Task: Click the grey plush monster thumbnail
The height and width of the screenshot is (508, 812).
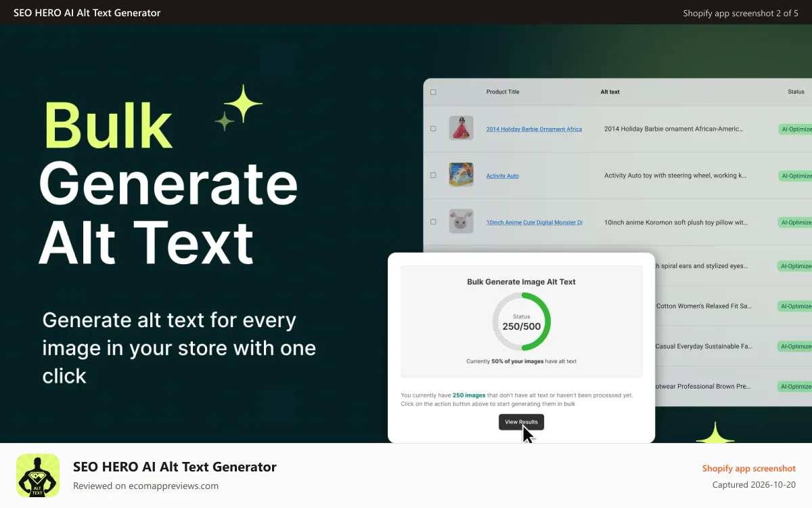Action: (x=461, y=221)
